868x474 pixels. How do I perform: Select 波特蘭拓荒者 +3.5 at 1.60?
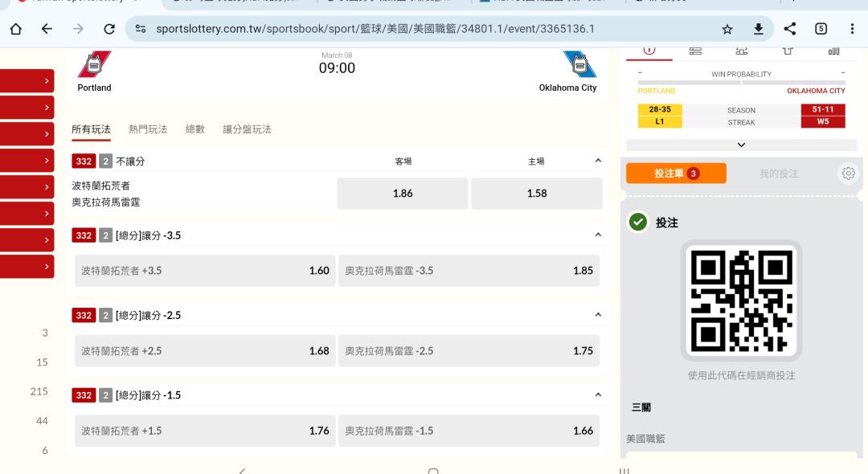click(205, 271)
